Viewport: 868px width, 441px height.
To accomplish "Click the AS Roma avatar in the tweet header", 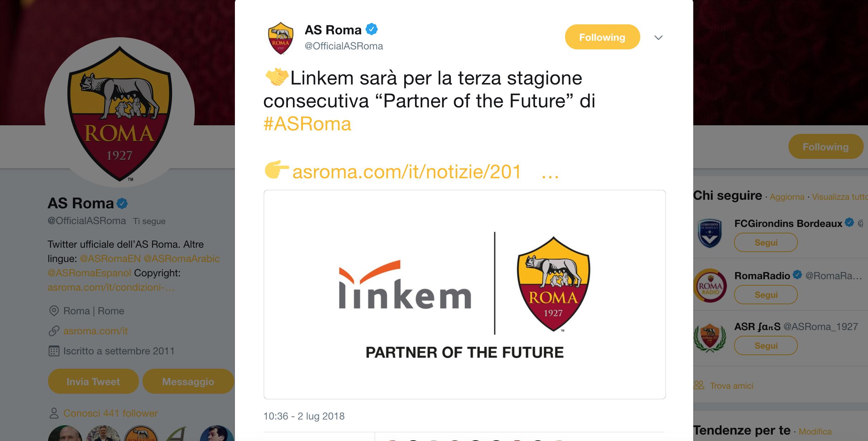I will (281, 38).
